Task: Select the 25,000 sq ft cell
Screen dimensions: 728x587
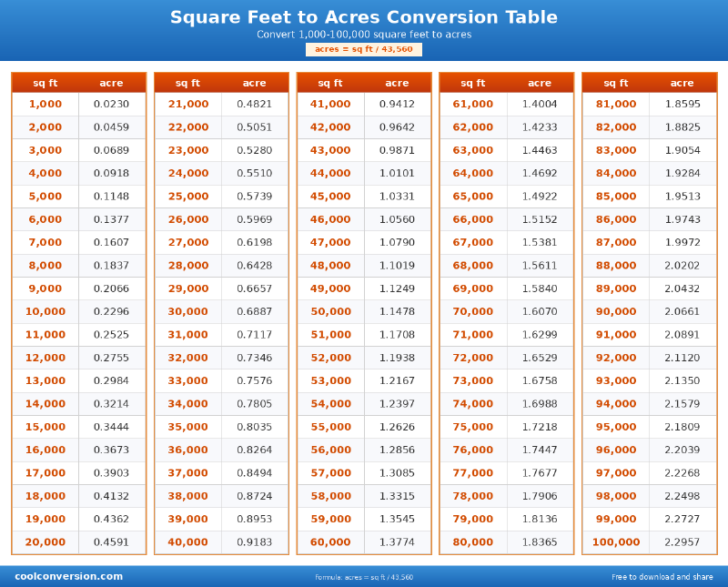Action: pos(188,197)
